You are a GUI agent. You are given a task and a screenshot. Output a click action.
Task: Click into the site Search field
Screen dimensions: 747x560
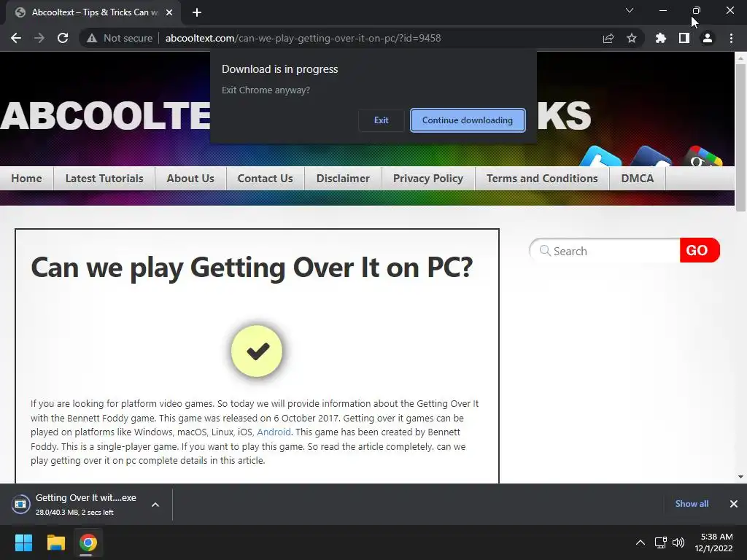coord(605,251)
